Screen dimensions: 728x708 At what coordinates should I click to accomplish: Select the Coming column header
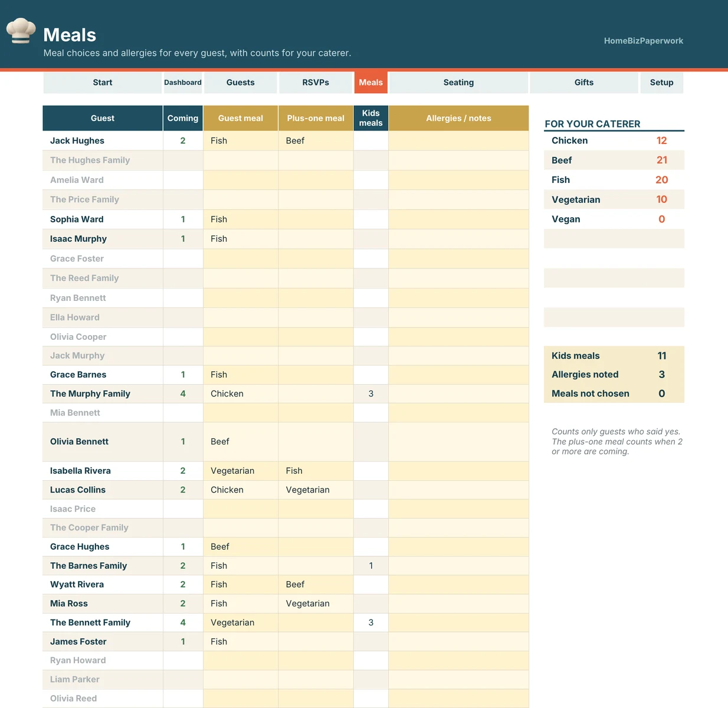point(183,118)
